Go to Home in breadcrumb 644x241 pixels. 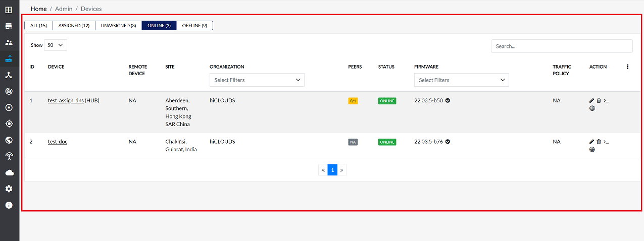38,9
